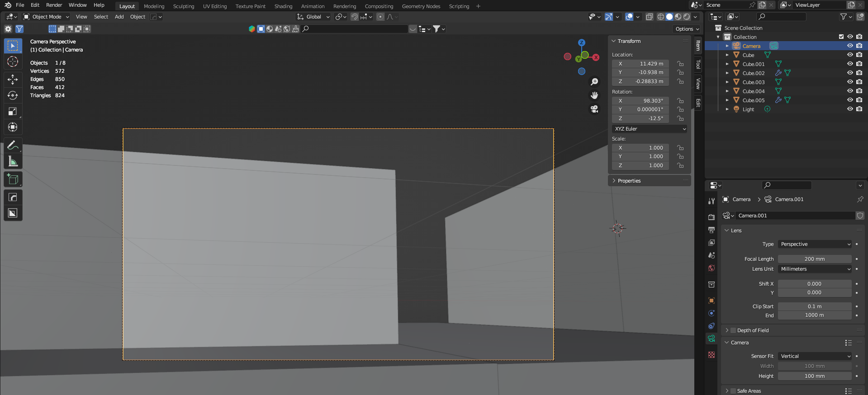Open the Sensor Fit dropdown
Screen dimensions: 868x395
pos(815,356)
